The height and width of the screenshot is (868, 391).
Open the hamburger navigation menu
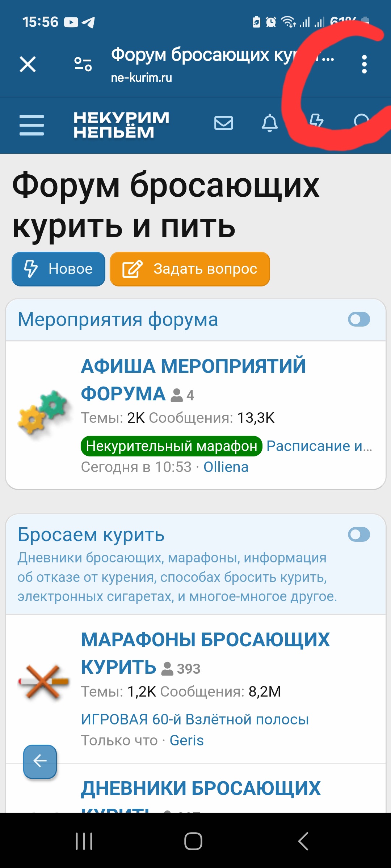point(31,125)
